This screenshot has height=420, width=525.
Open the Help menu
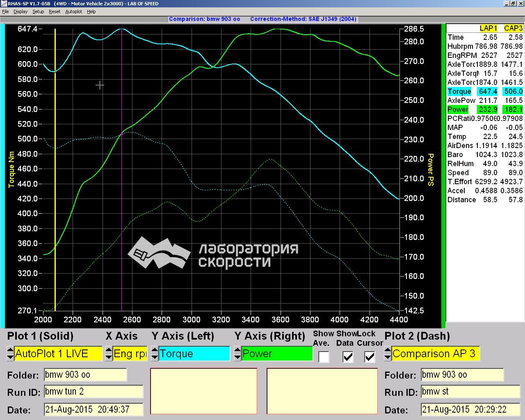(91, 11)
